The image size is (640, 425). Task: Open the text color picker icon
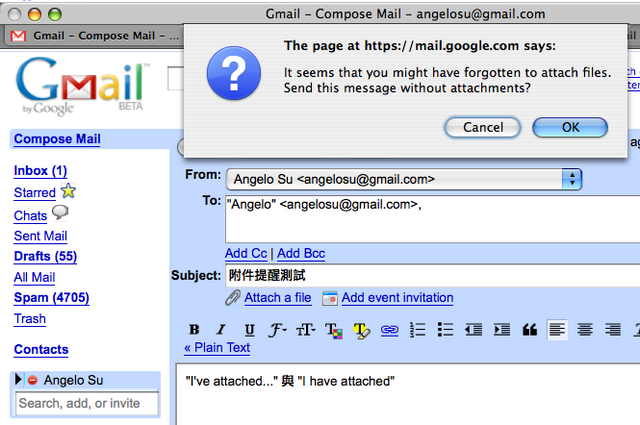(333, 330)
